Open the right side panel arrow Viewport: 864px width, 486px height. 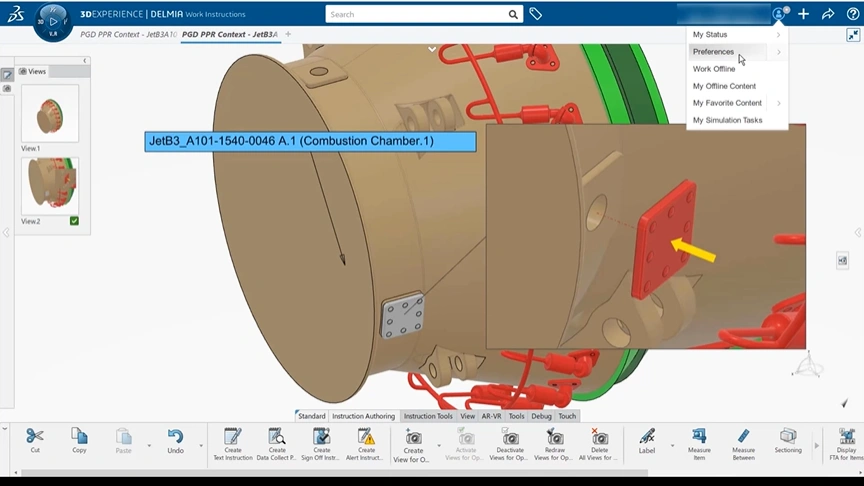click(858, 233)
